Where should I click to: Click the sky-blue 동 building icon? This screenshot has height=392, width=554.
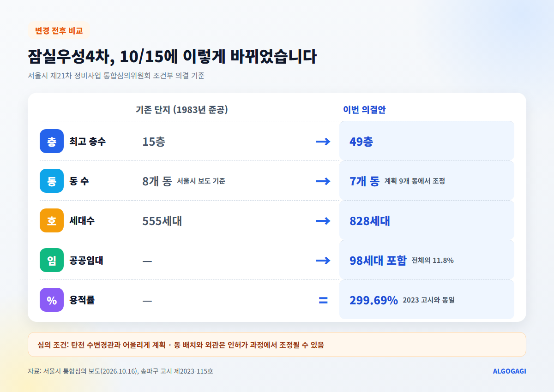[52, 181]
